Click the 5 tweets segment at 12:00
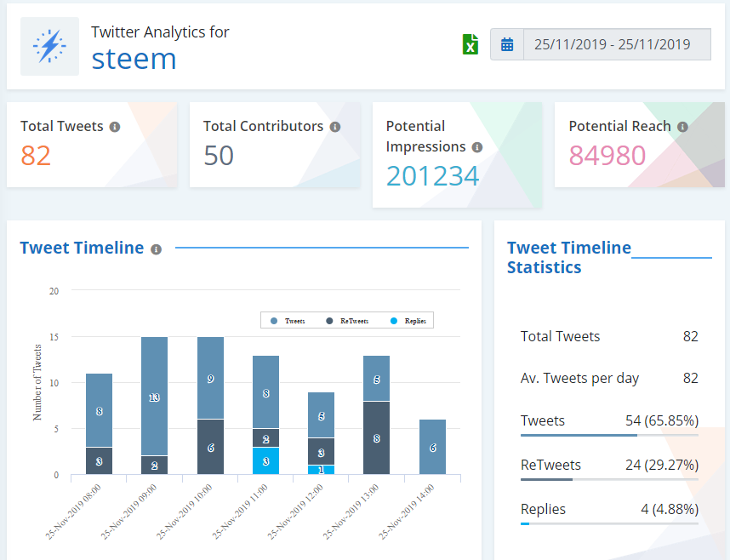The height and width of the screenshot is (560, 730). coord(322,414)
